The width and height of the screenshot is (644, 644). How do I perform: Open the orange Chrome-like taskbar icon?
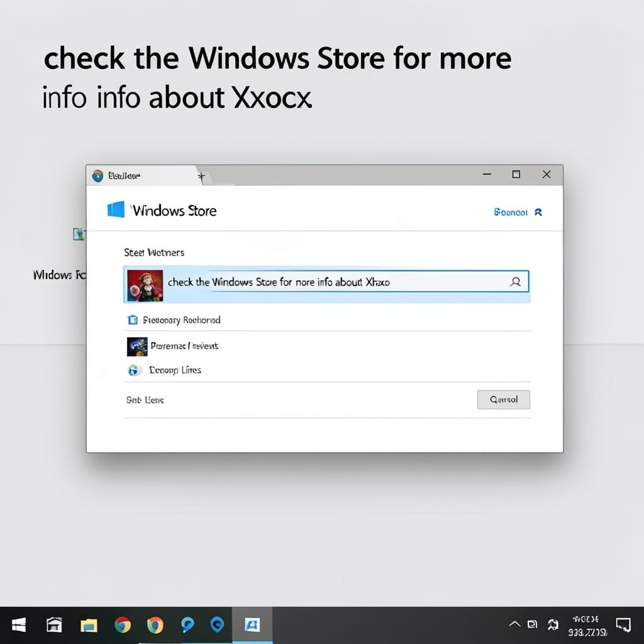pyautogui.click(x=155, y=625)
